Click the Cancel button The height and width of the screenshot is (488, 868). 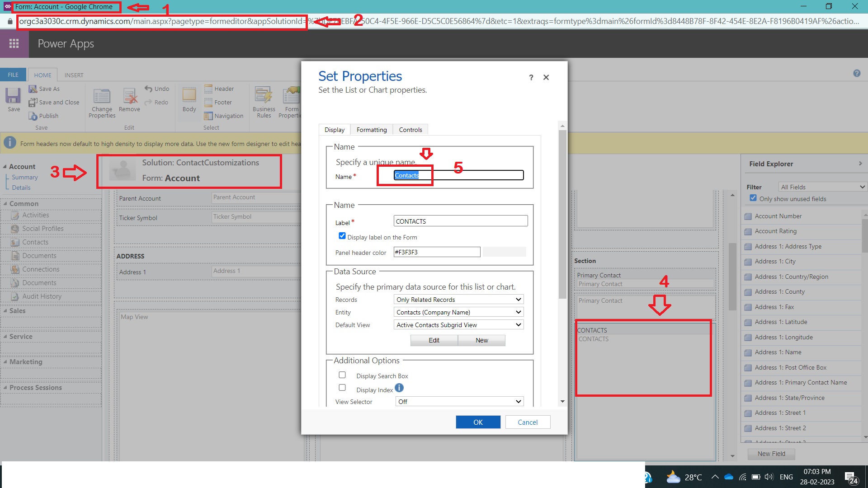[x=528, y=422]
